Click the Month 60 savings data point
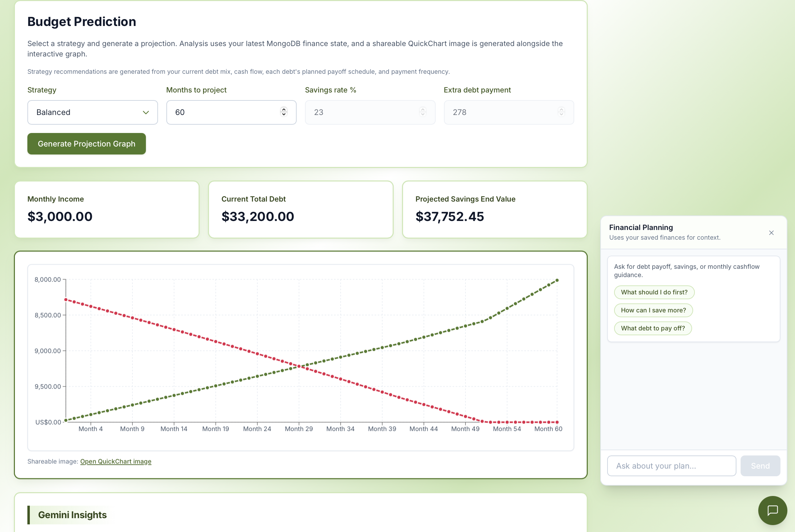This screenshot has height=532, width=795. coord(557,280)
